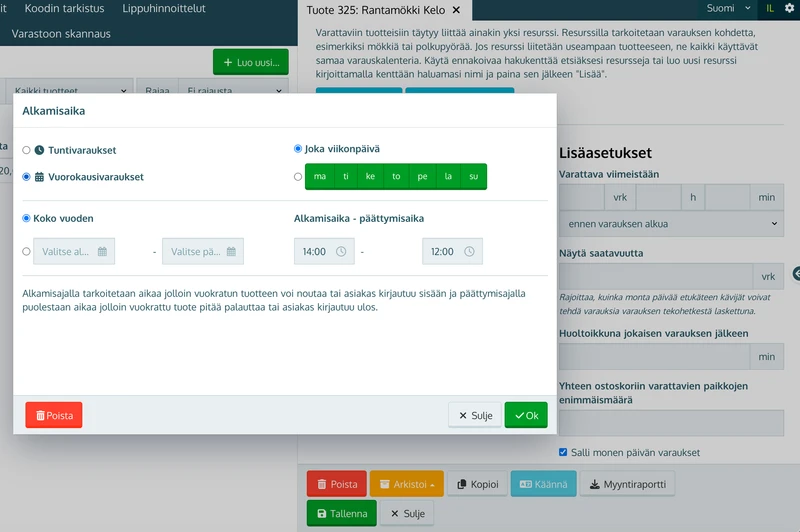Choose the Koko vuoden radio option
800x532 pixels.
27,218
